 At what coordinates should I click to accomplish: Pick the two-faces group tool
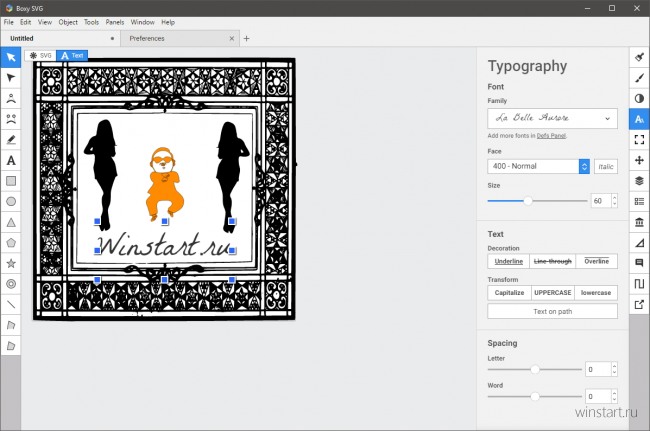(11, 119)
